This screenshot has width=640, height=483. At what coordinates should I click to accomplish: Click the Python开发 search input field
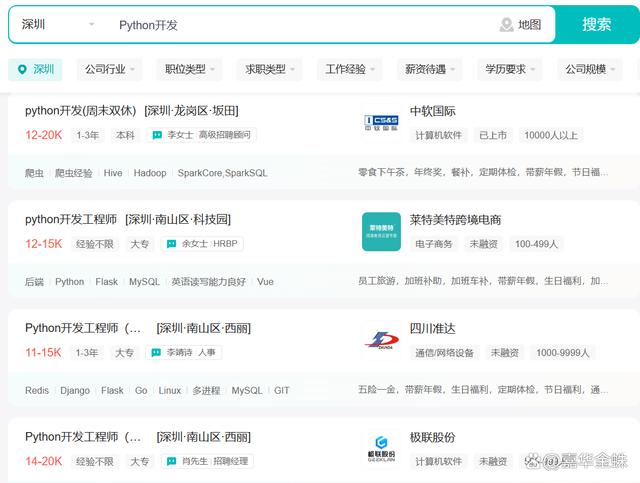pyautogui.click(x=300, y=25)
